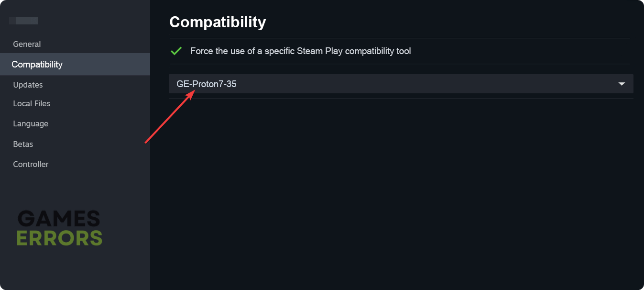
Task: Open Local Files settings
Action: point(32,103)
